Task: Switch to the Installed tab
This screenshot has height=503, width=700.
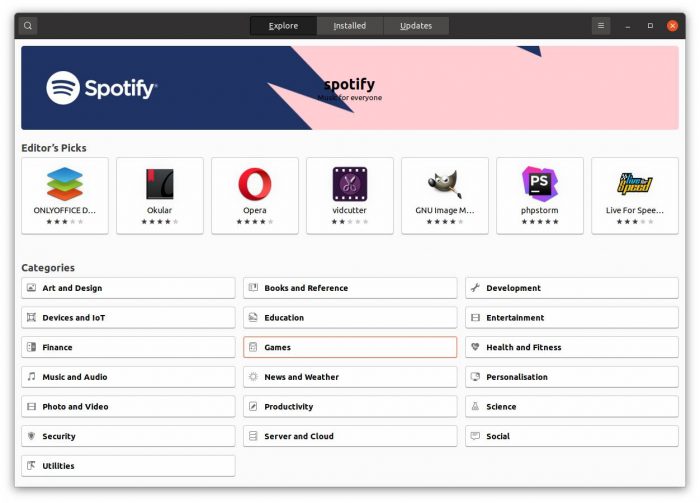Action: [x=349, y=26]
